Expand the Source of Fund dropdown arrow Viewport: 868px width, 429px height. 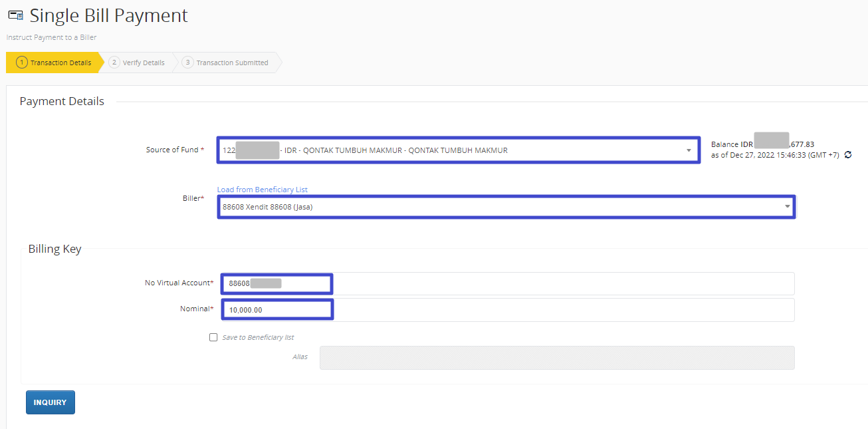pyautogui.click(x=689, y=150)
